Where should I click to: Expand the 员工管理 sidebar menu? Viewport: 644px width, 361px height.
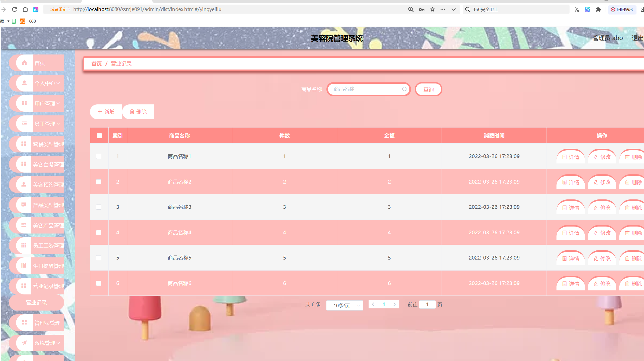tap(47, 123)
